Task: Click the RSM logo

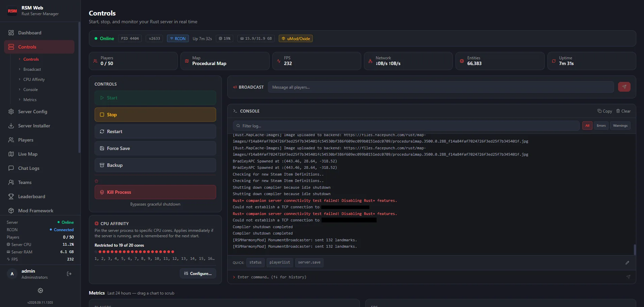Action: click(12, 11)
